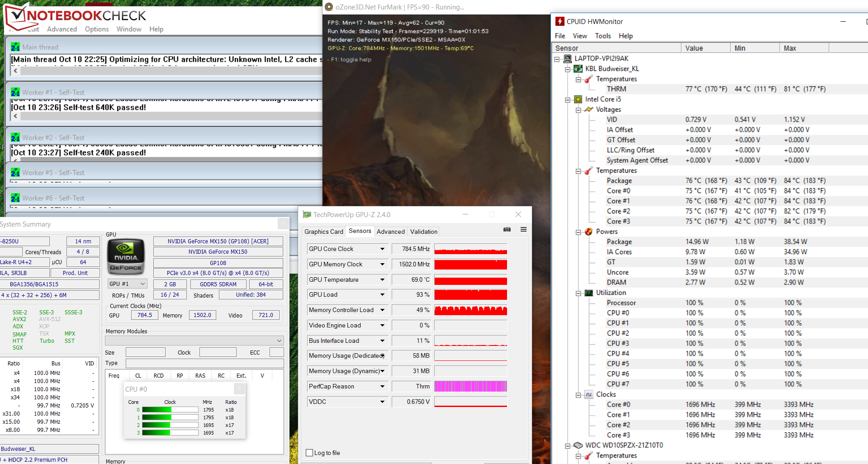Click the Worker #2 Self-Test window icon

coord(15,137)
